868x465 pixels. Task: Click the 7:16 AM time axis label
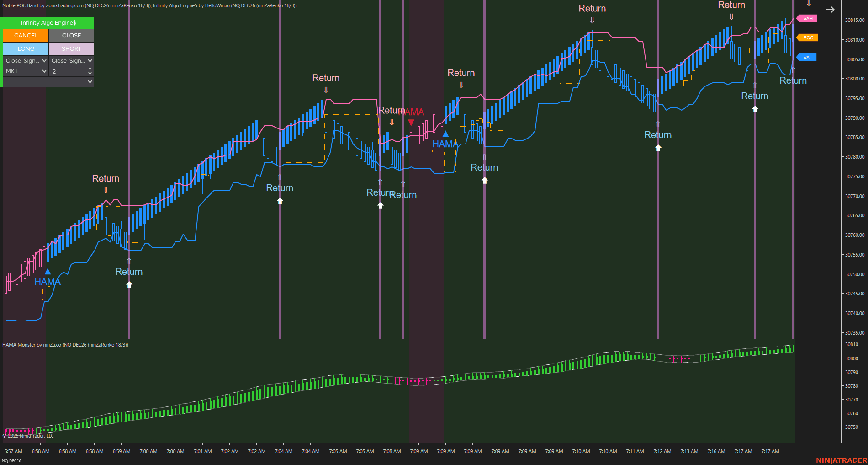point(716,451)
